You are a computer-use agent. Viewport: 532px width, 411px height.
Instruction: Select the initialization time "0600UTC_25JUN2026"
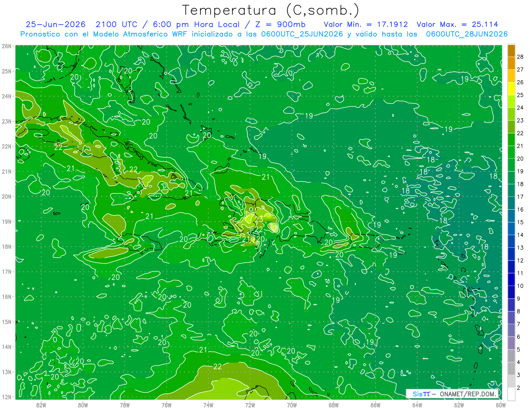(x=303, y=34)
